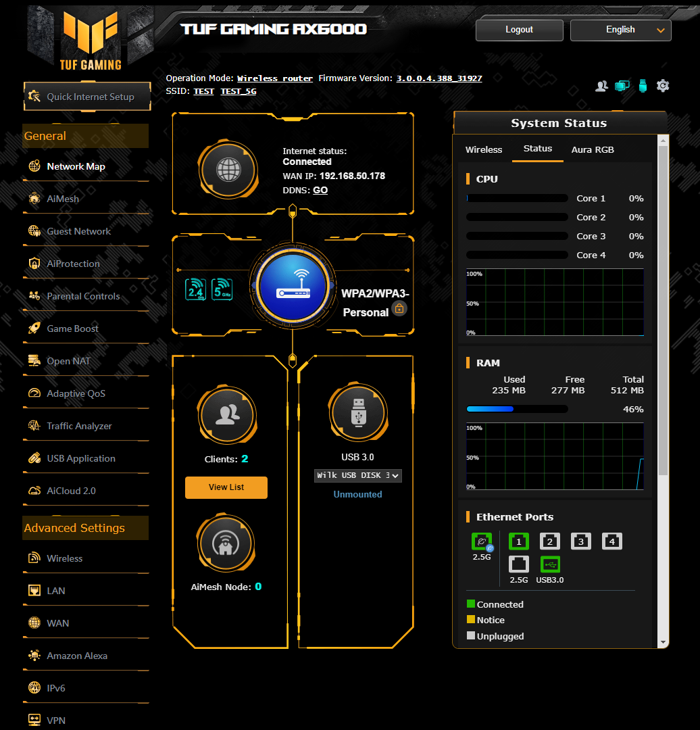This screenshot has width=700, height=730.
Task: Click the View List button
Action: (x=226, y=487)
